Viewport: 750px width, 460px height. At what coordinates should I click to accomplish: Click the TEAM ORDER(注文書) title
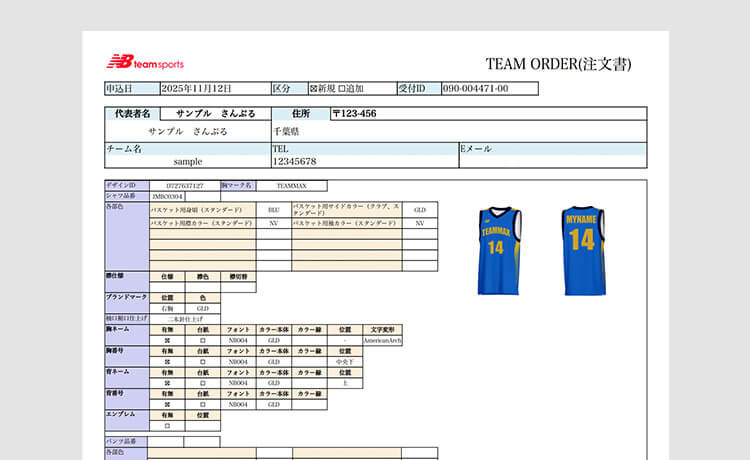click(558, 64)
